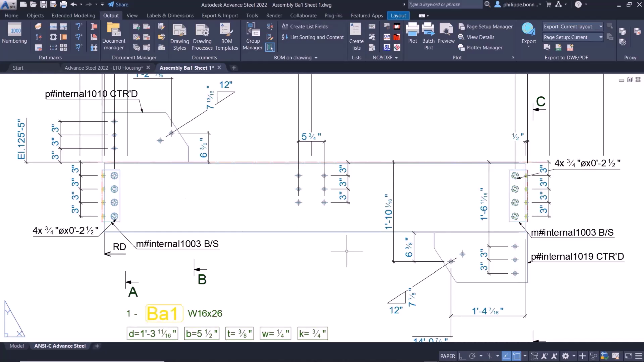Expand the BOM on drawing dropdown

316,57
